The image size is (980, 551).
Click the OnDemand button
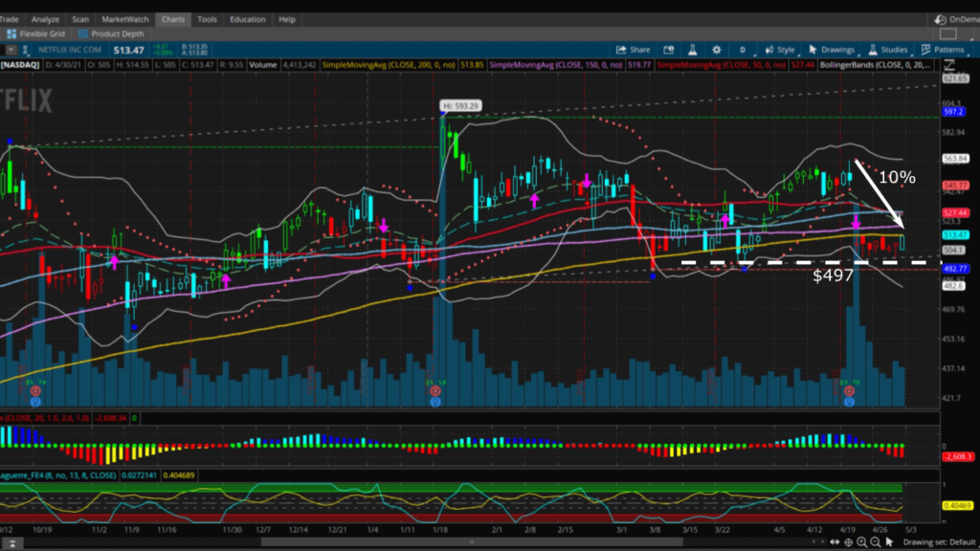tap(957, 19)
